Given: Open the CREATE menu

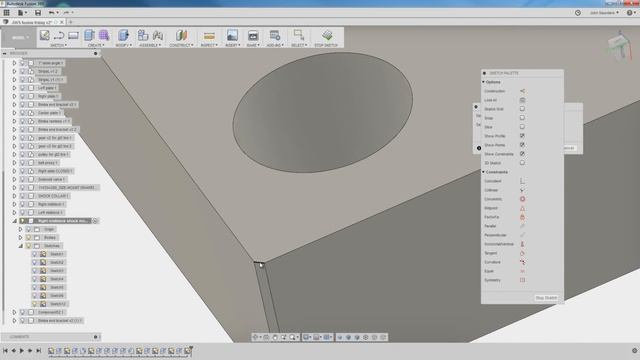Looking at the screenshot, I should (96, 45).
